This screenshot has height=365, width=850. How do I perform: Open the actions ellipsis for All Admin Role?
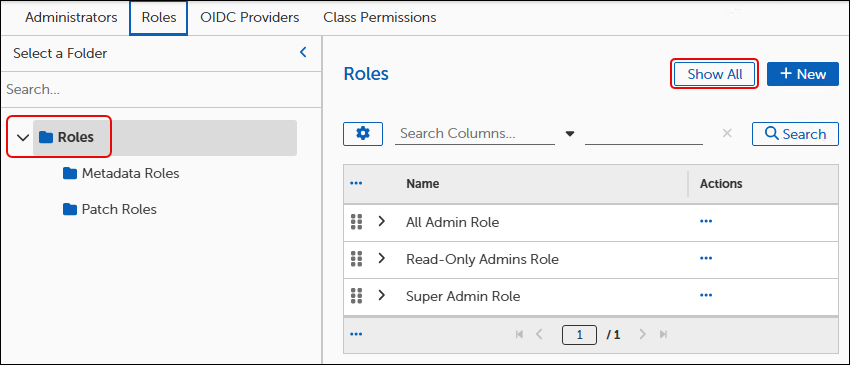point(706,221)
